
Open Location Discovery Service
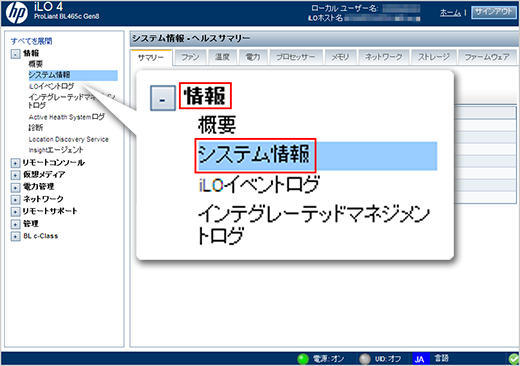point(69,139)
